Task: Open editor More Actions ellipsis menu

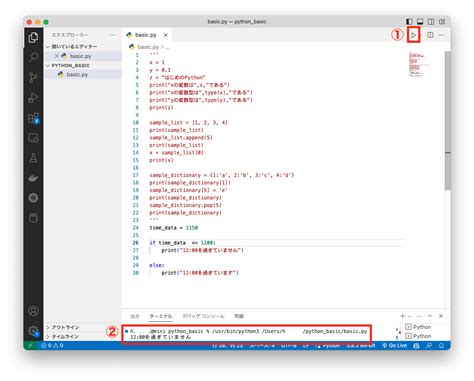Action: pos(441,35)
